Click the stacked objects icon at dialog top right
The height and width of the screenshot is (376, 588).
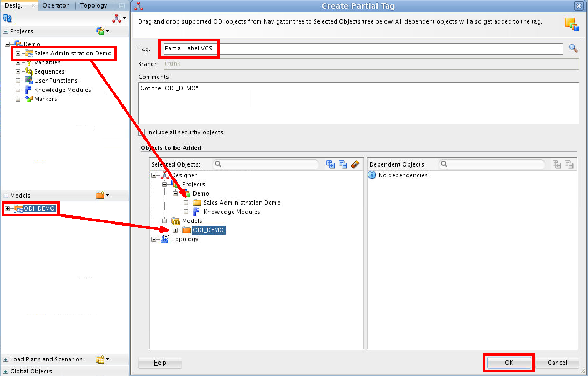tap(572, 24)
